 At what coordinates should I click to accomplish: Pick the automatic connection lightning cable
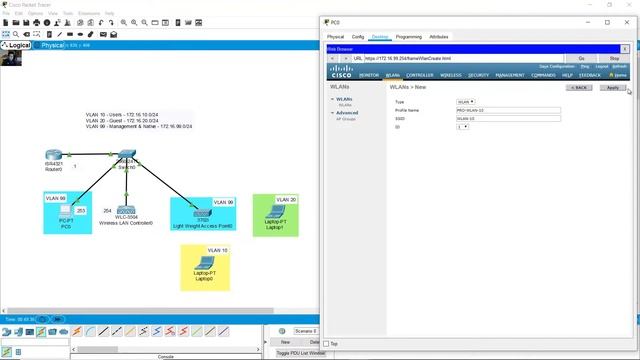pos(77,331)
